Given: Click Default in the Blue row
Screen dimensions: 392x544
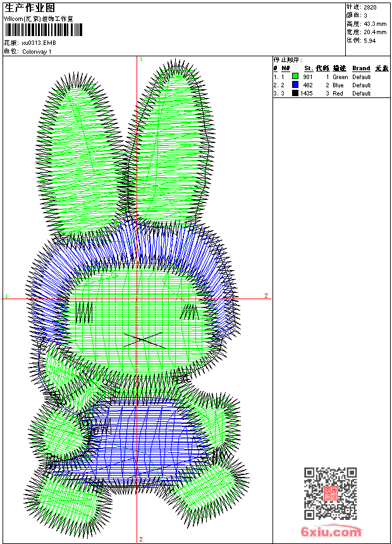Looking at the screenshot, I should coord(362,85).
